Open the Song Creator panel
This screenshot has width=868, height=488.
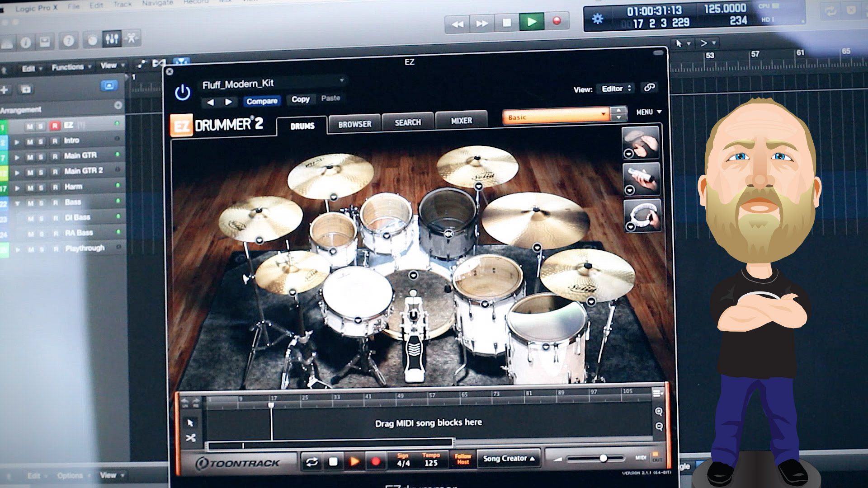509,459
